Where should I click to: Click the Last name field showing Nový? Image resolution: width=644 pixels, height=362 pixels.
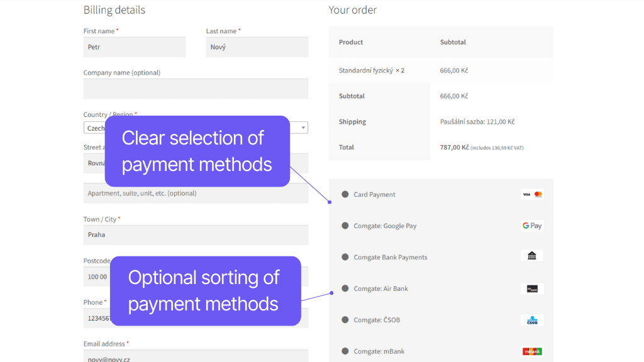[257, 47]
